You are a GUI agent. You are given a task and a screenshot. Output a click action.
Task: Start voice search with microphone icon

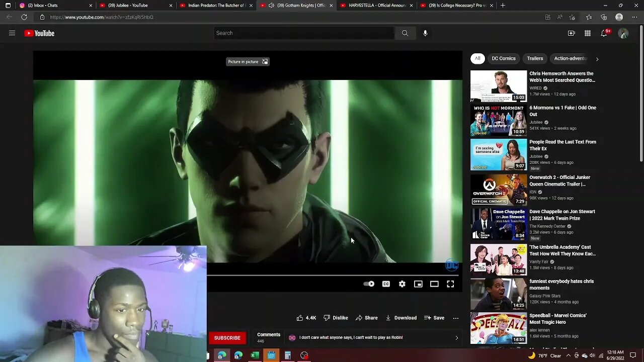(425, 33)
